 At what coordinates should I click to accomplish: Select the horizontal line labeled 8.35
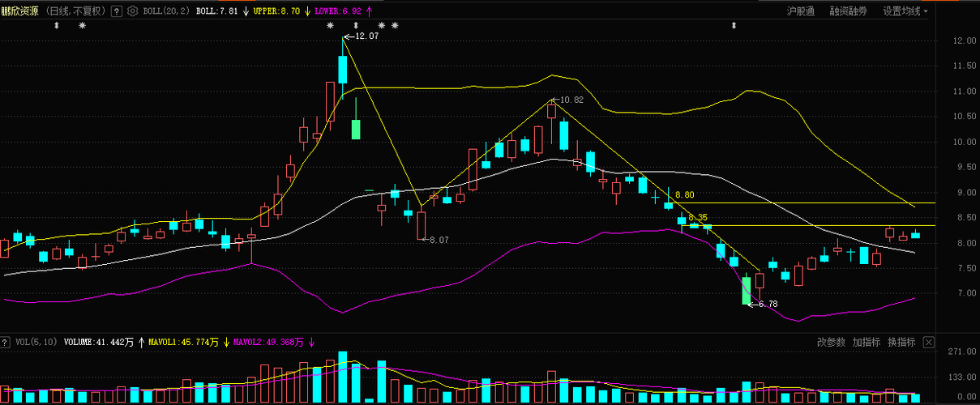(811, 225)
